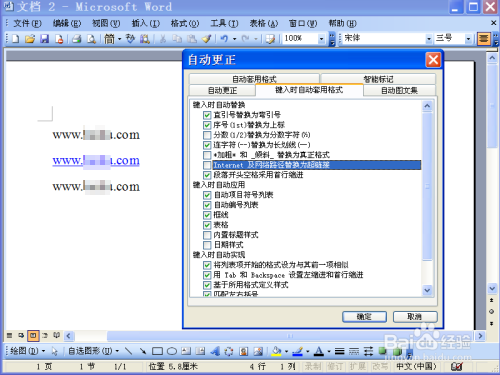Select the Arrow drawing tool
The width and height of the screenshot is (500, 375).
pyautogui.click(x=143, y=351)
